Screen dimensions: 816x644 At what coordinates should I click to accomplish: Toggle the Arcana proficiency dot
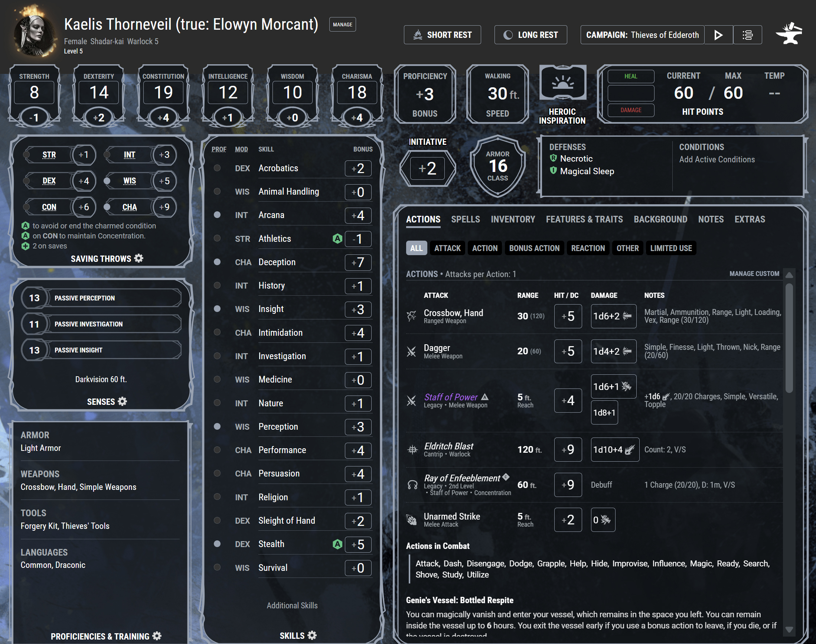(x=217, y=215)
